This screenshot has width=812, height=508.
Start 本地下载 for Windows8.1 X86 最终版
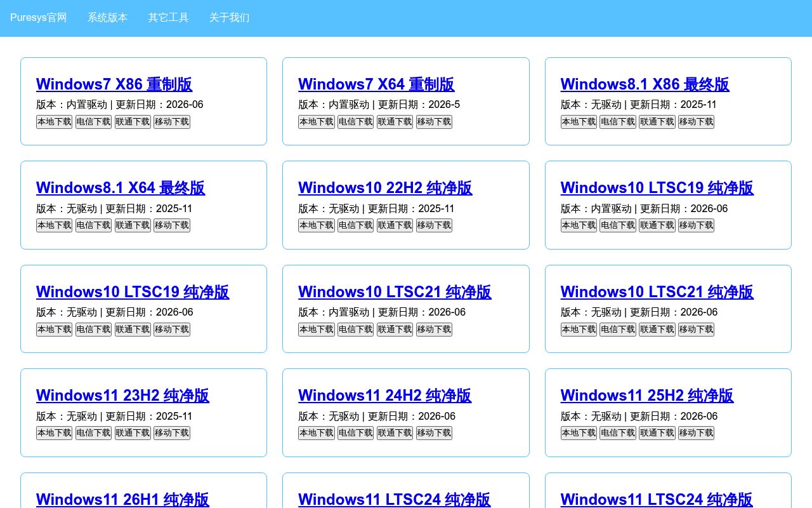(x=579, y=122)
